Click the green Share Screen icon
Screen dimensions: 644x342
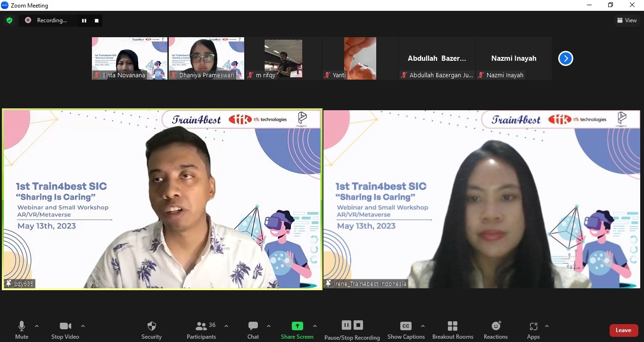pos(297,326)
